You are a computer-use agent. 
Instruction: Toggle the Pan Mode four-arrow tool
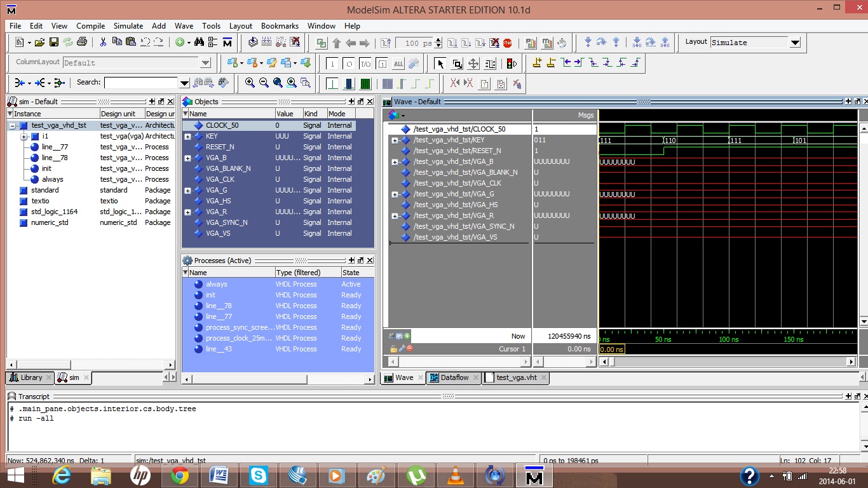click(x=473, y=64)
